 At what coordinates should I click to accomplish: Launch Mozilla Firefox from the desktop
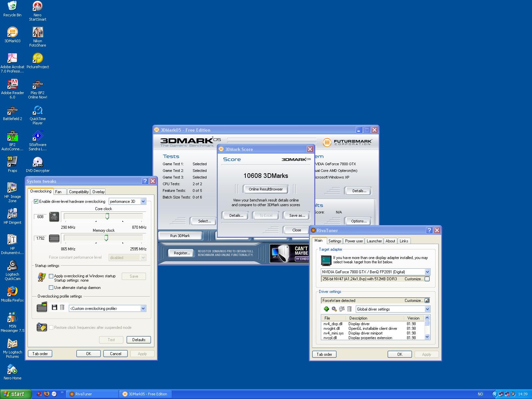12,294
